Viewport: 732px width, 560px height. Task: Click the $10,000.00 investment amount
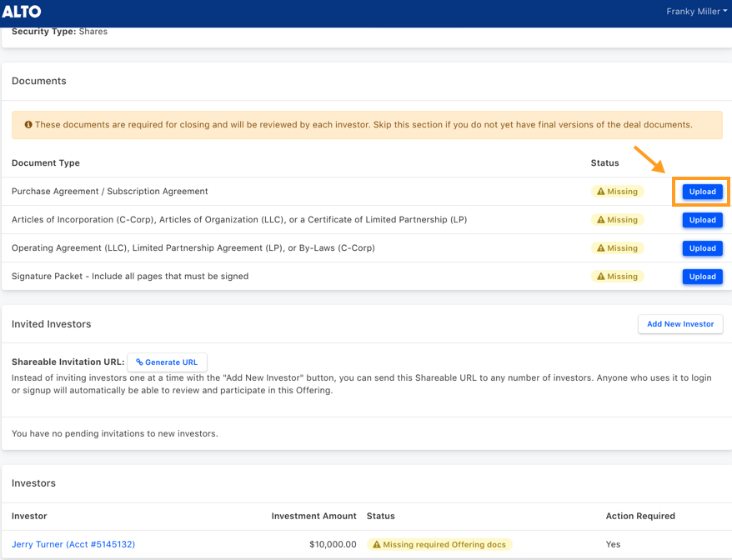[x=333, y=544]
